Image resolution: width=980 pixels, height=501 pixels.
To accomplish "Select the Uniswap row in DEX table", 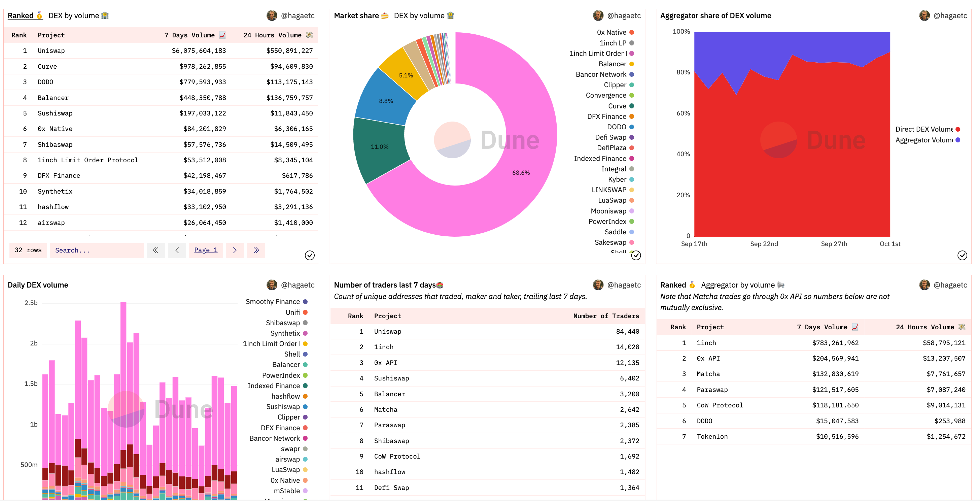I will pyautogui.click(x=161, y=51).
